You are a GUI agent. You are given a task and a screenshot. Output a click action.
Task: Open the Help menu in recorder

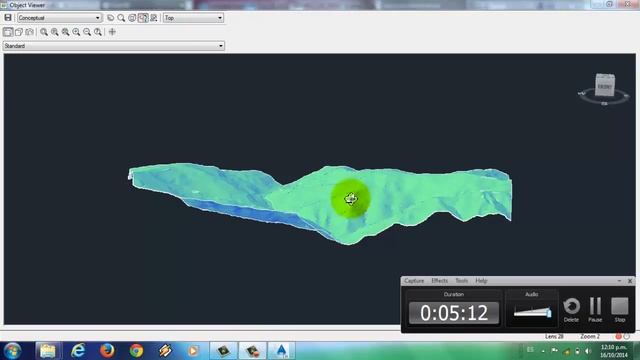[x=481, y=281]
